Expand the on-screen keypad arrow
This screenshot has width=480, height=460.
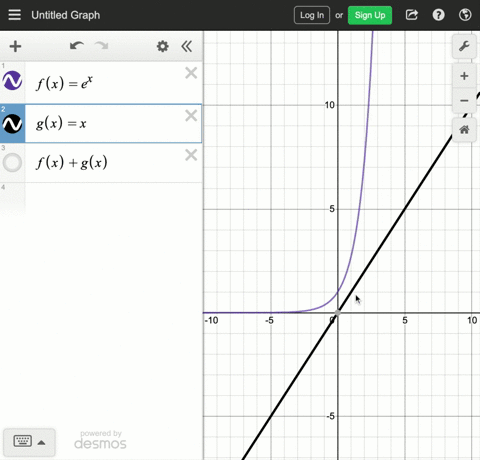point(41,443)
